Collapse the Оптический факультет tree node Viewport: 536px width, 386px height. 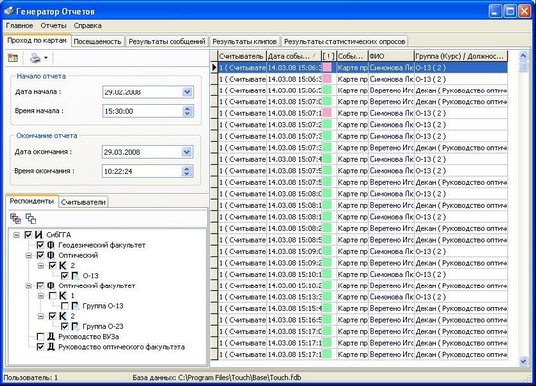[29, 286]
